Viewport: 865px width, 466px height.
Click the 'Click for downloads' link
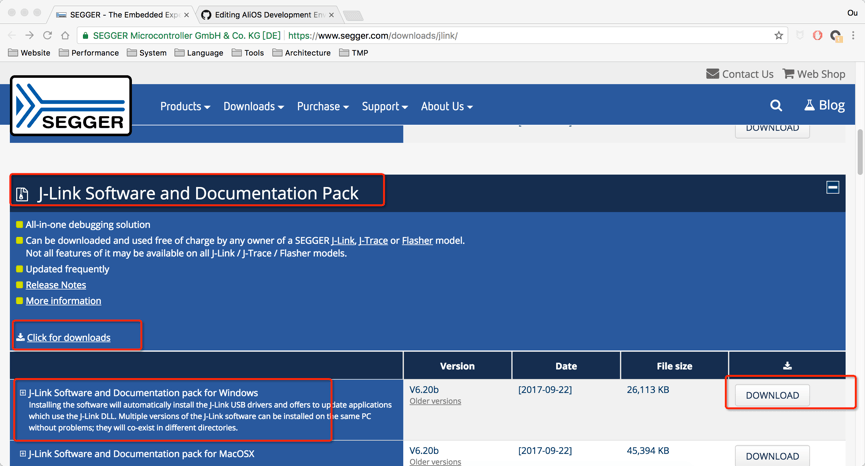click(68, 338)
